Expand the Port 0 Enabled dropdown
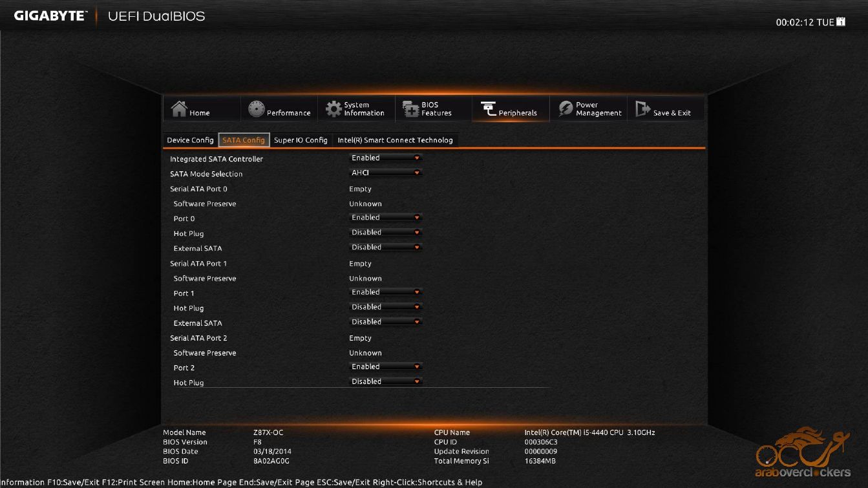Screen dimensions: 868x488 click(x=386, y=218)
